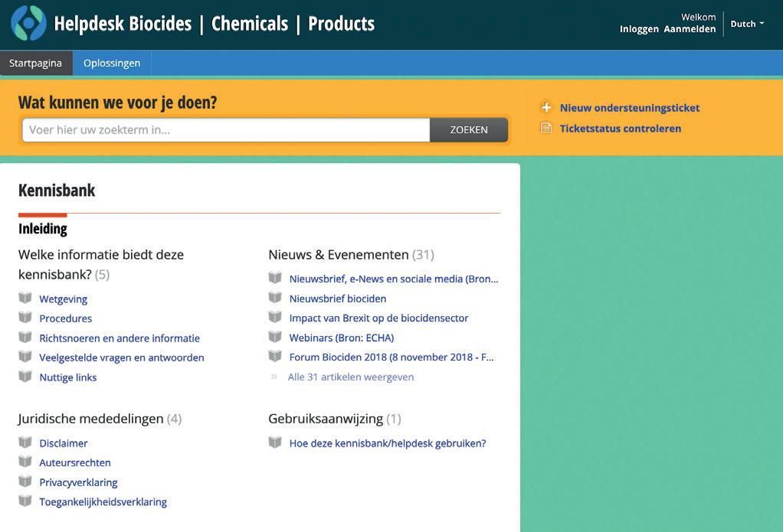Focus the search term input field
Screen dimensions: 783x532
[x=226, y=130]
